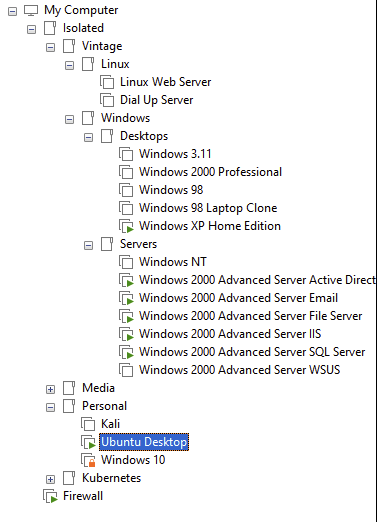Viewport: 377px width, 522px height.
Task: Click the My Computer label
Action: (81, 10)
